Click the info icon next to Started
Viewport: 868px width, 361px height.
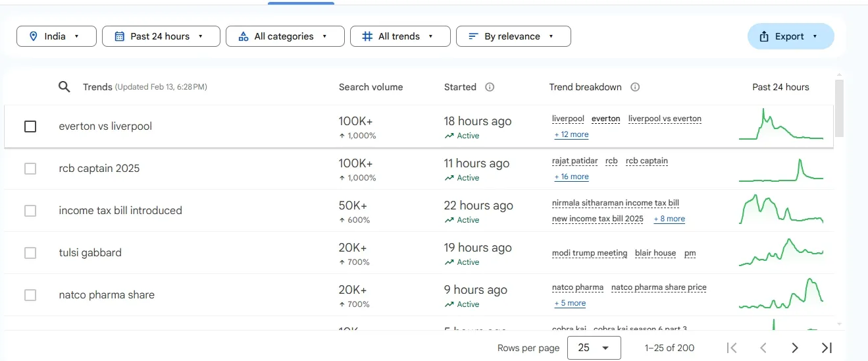pyautogui.click(x=490, y=87)
